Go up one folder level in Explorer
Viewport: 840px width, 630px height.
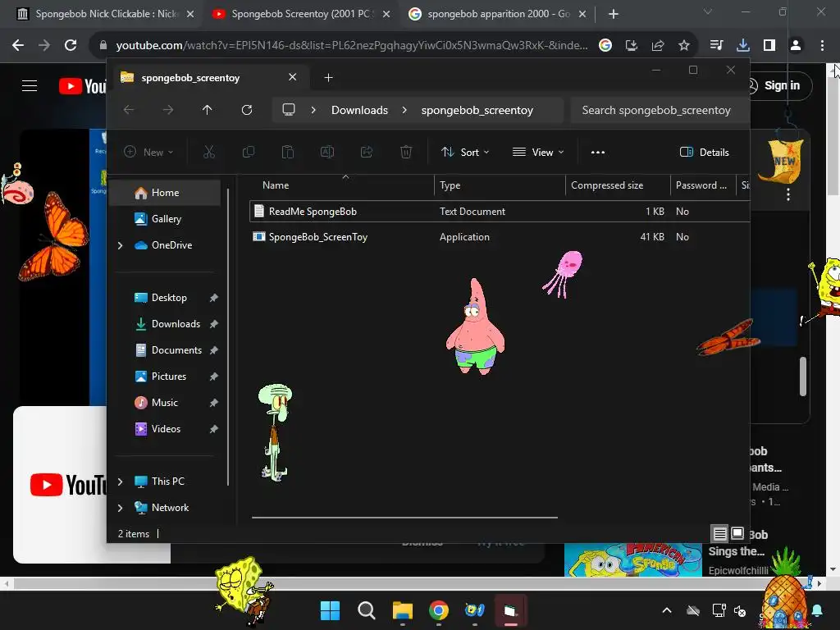(x=208, y=110)
